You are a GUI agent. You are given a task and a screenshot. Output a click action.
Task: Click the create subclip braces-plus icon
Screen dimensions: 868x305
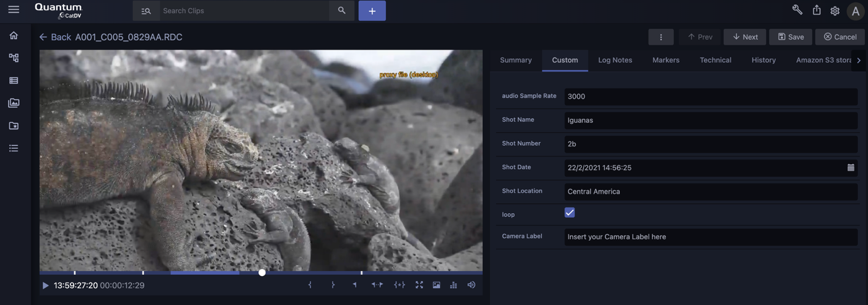coord(399,285)
